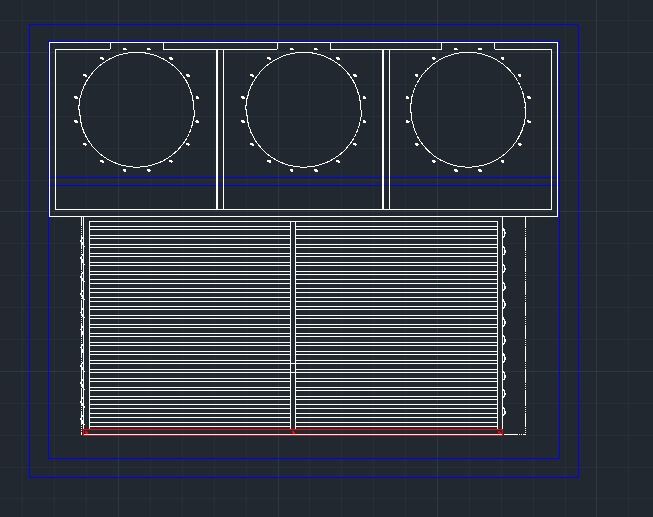Select the outermost blue rectangle's top edge
Viewport: 653px width, 517px height.
(x=304, y=25)
